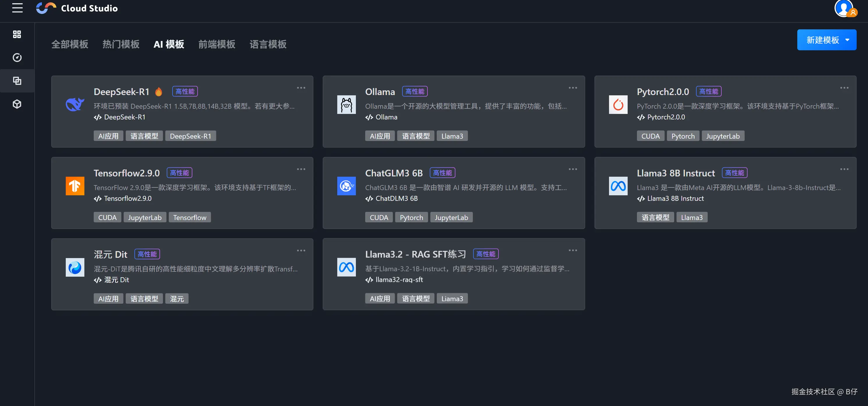Click the Tensorflow tag on Tensorflow2.9.0 card
Image resolution: width=868 pixels, height=406 pixels.
click(189, 217)
